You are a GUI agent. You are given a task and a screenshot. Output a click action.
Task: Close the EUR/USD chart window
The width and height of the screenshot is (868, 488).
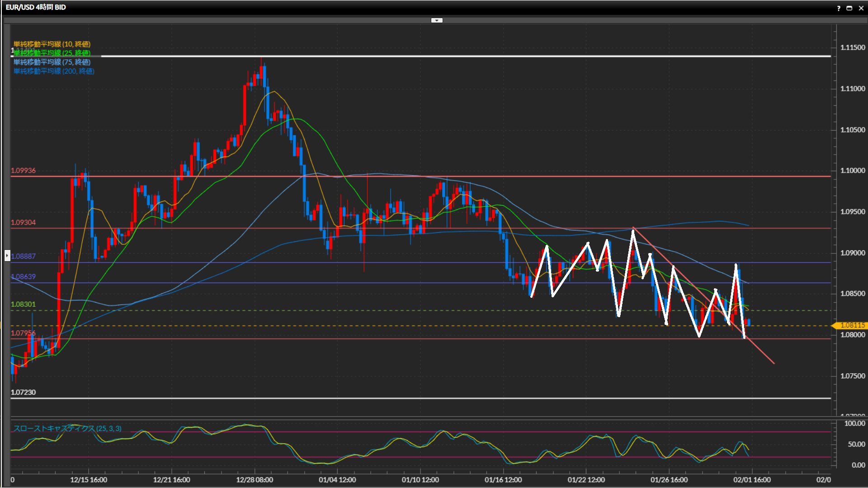pyautogui.click(x=861, y=8)
